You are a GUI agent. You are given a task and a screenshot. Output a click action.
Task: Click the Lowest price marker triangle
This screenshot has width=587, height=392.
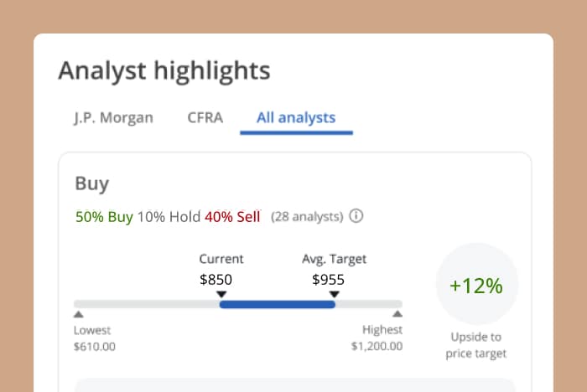(79, 315)
